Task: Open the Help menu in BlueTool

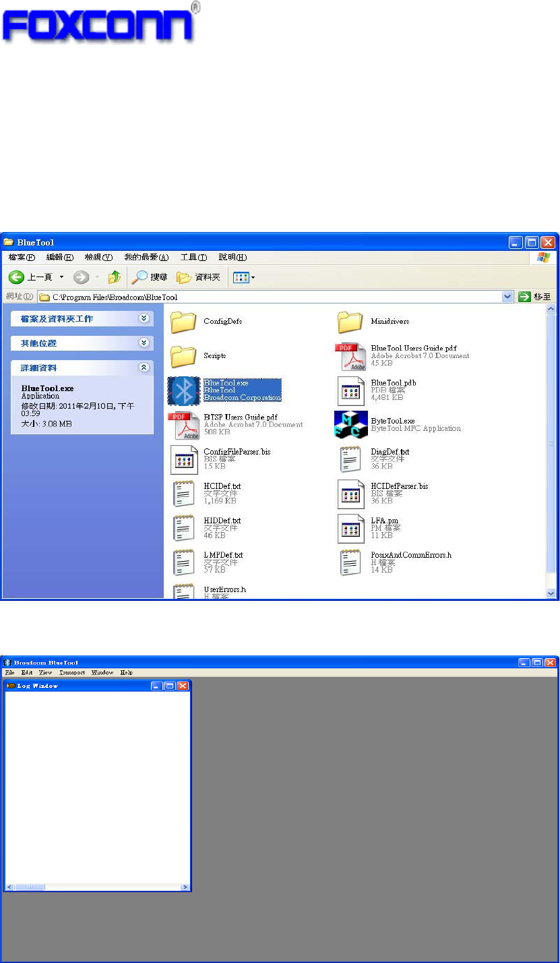Action: (x=127, y=672)
